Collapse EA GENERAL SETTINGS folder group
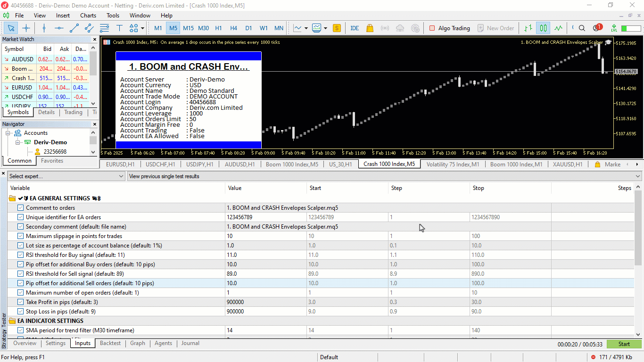The height and width of the screenshot is (362, 644). (13, 198)
